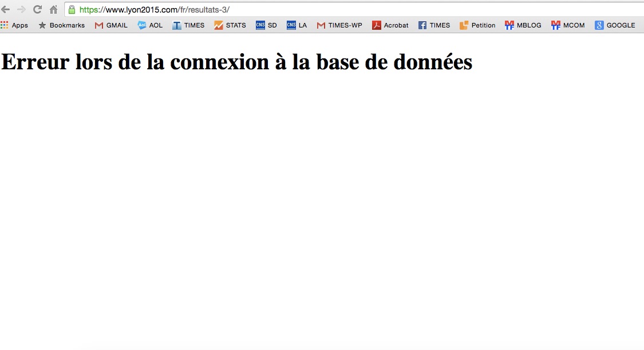Open the TIMES-WP bookmark
The height and width of the screenshot is (350, 644).
coord(339,25)
